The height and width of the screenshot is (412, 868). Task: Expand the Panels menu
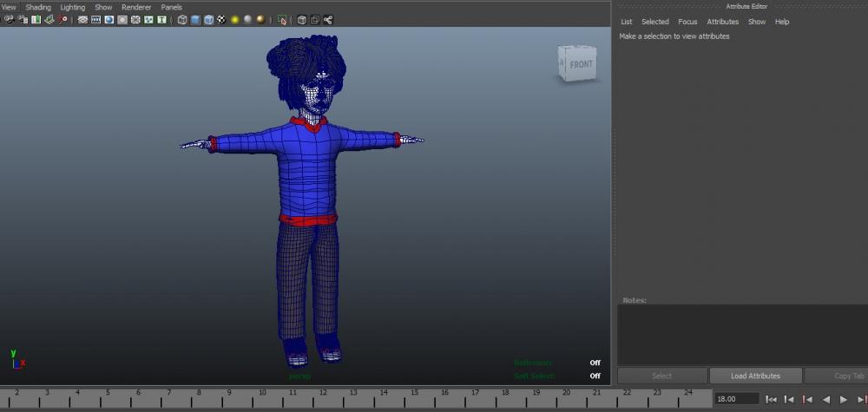172,7
